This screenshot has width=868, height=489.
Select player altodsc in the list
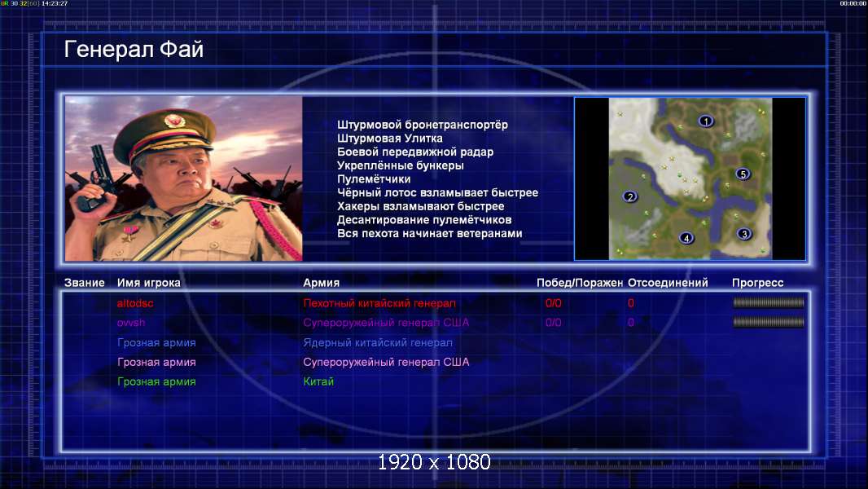(135, 303)
